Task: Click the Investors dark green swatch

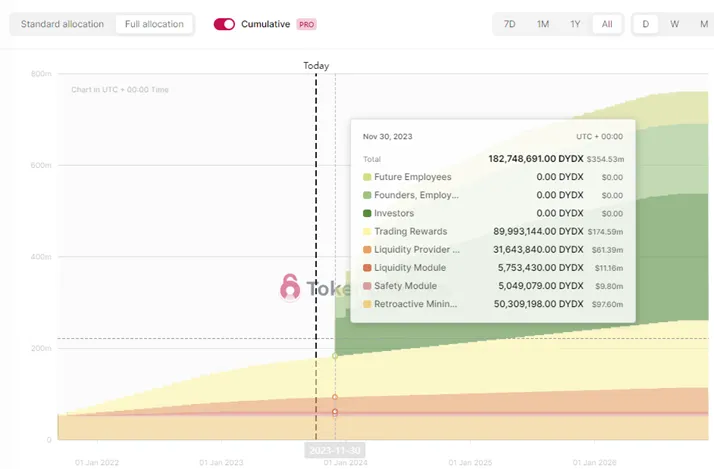Action: [367, 213]
